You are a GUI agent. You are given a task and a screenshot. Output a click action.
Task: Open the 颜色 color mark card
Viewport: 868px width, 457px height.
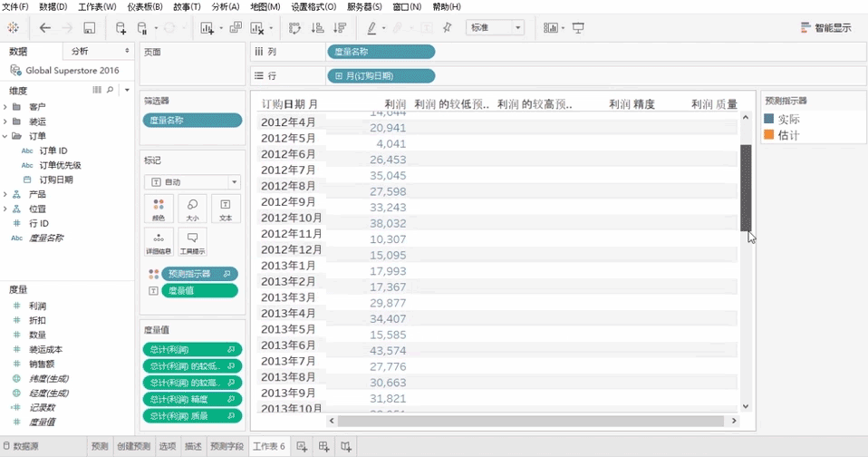159,209
